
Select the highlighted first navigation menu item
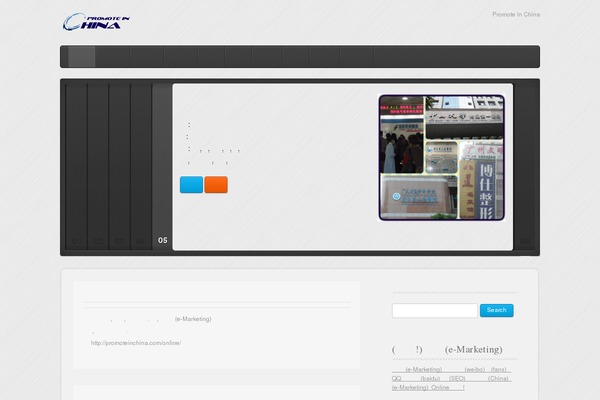click(82, 57)
